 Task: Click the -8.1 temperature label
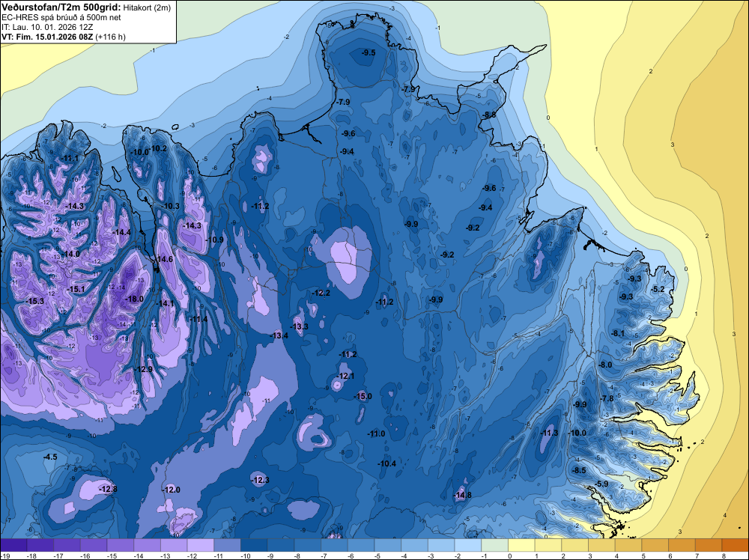pyautogui.click(x=618, y=333)
